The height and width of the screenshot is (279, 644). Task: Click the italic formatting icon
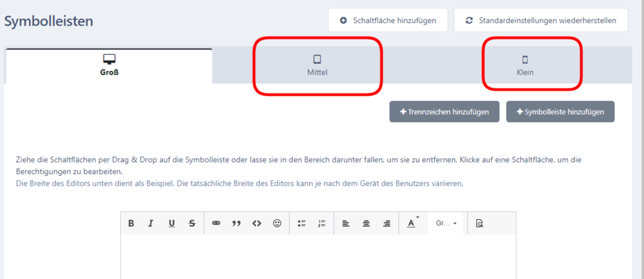coord(151,224)
